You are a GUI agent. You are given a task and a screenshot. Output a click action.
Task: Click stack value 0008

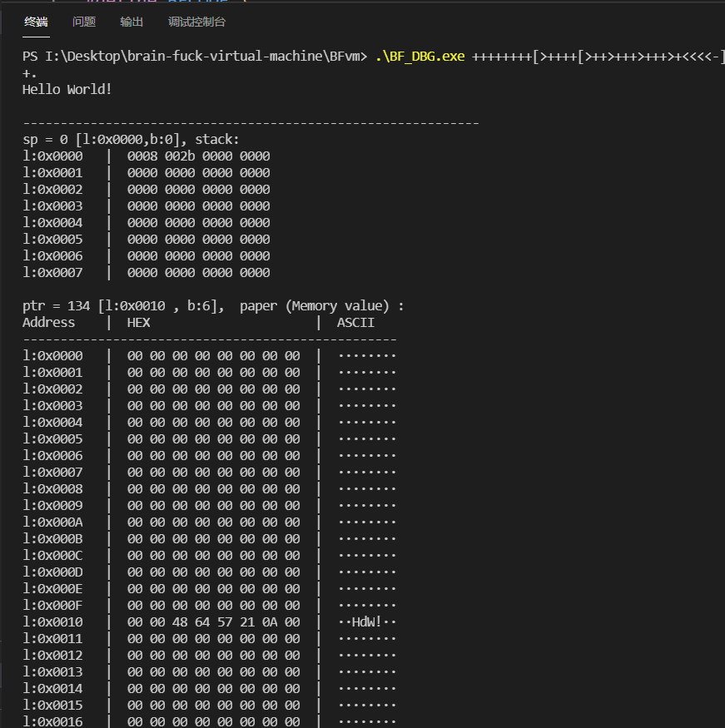142,156
